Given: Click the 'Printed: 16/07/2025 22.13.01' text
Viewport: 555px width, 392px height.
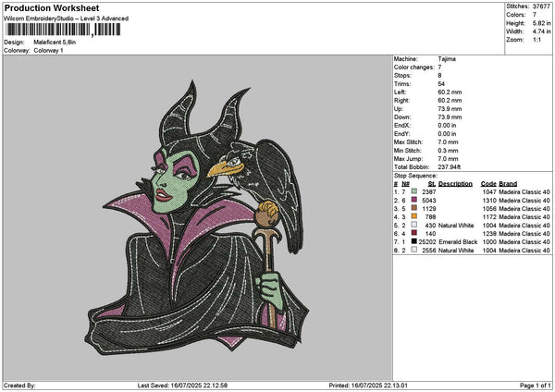Looking at the screenshot, I should [x=368, y=386].
